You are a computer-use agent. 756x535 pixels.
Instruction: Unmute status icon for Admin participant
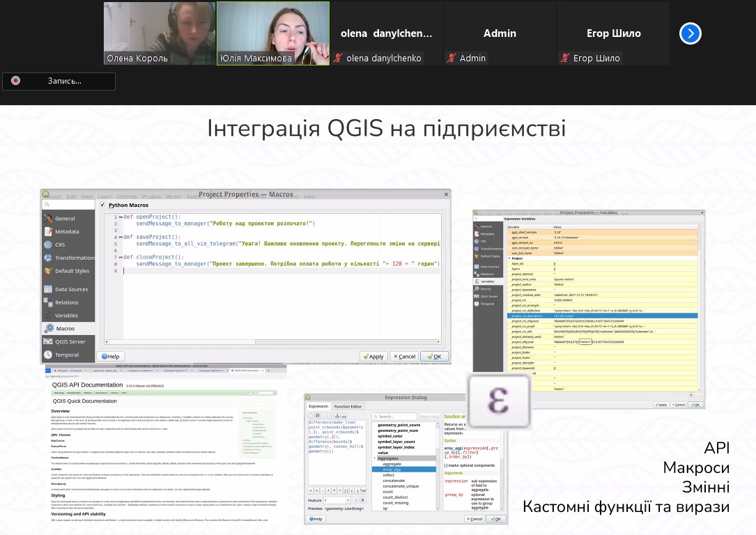(x=452, y=59)
